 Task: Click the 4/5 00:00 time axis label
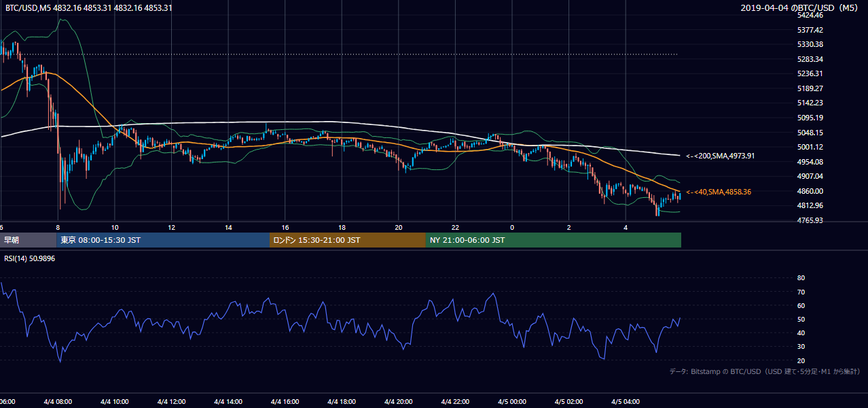(x=512, y=402)
